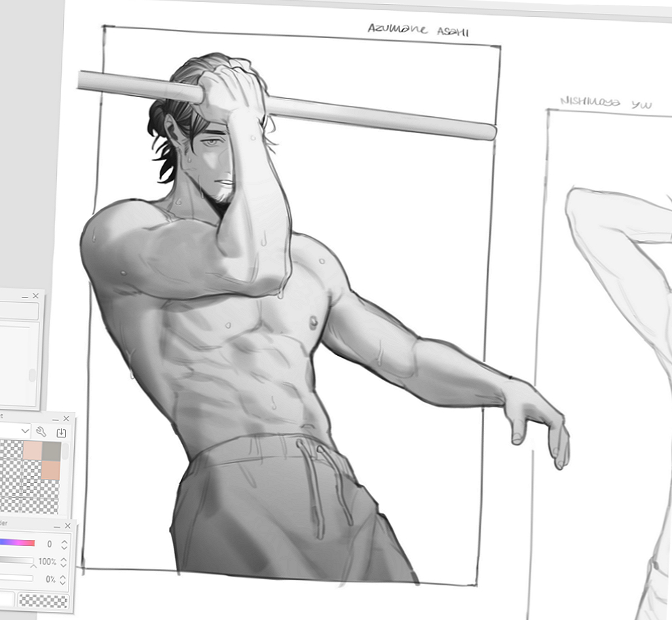Click the 'AZUMANE ASAHI' canvas label
Viewport: 672px width, 620px height.
pyautogui.click(x=418, y=31)
